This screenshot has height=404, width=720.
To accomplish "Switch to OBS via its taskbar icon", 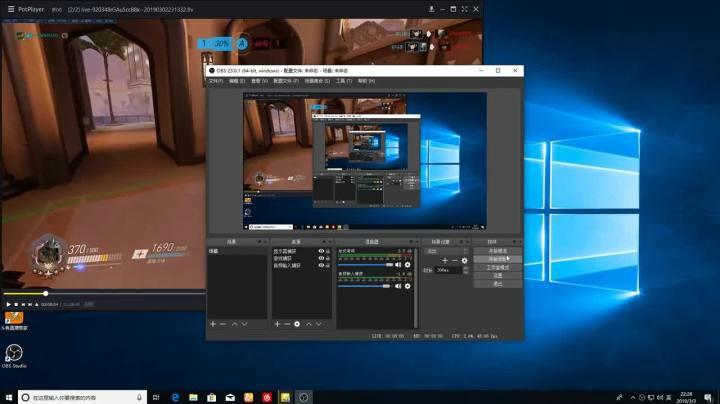I will tap(304, 397).
